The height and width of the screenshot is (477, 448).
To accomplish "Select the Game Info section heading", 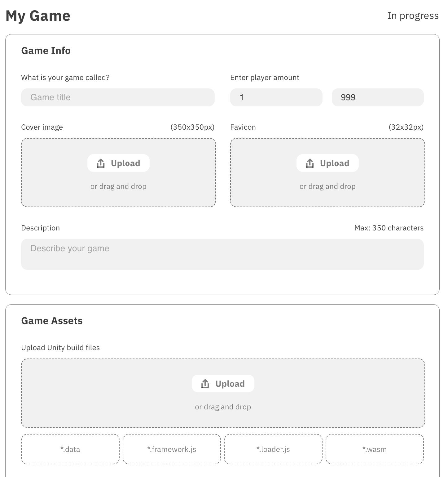I will (x=46, y=50).
